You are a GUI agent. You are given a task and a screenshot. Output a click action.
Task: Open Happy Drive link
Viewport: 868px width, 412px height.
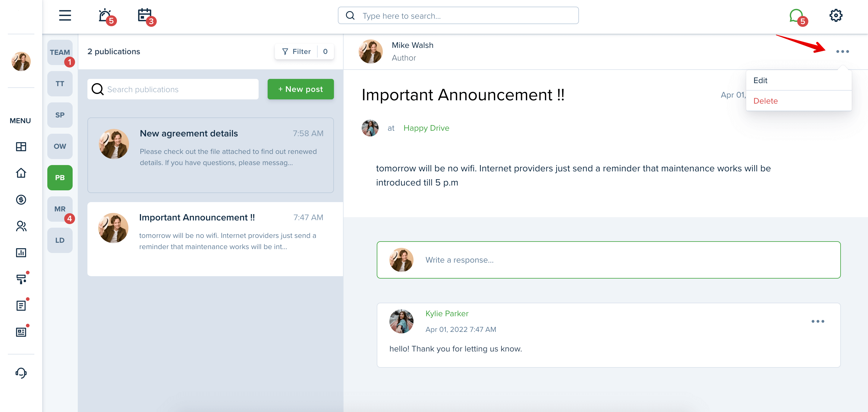click(426, 128)
